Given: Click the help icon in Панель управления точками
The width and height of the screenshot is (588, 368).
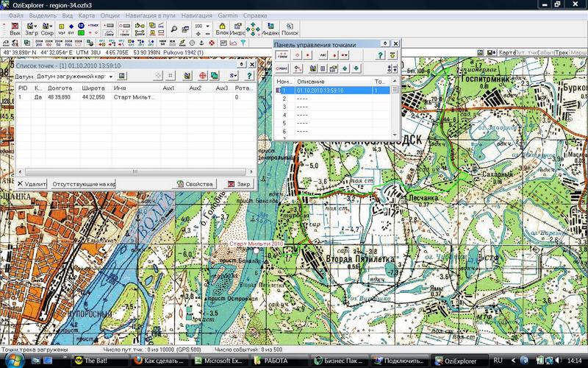Looking at the screenshot, I should point(380,55).
